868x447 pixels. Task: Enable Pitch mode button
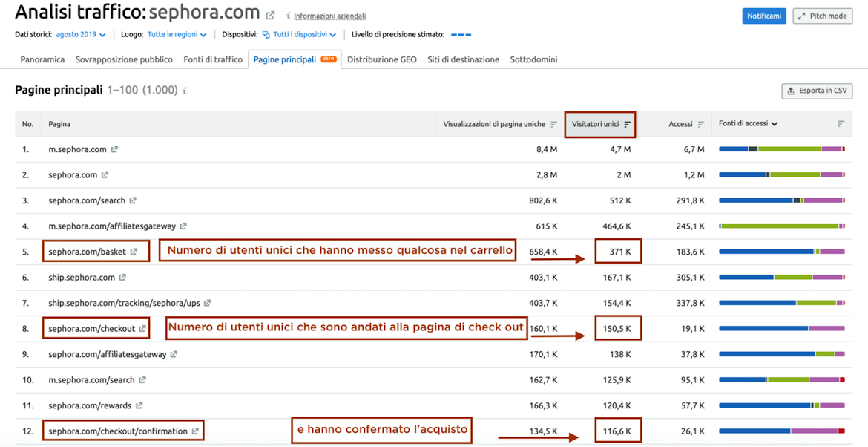(x=822, y=16)
